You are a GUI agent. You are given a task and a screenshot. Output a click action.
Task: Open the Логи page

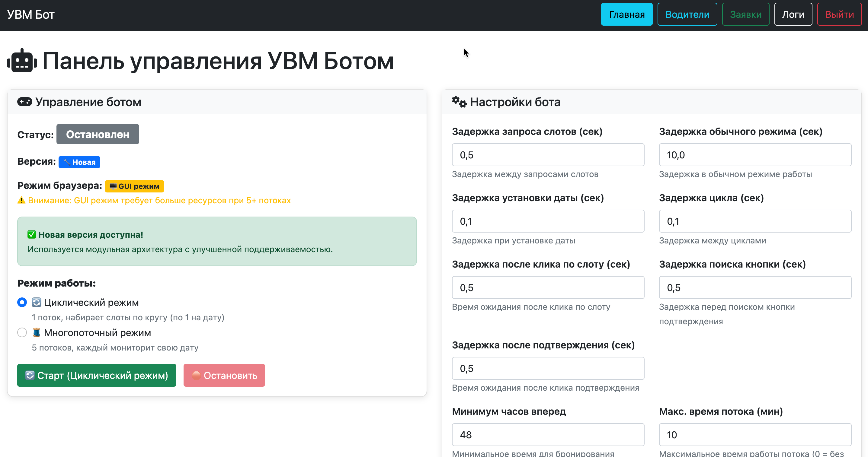[793, 14]
